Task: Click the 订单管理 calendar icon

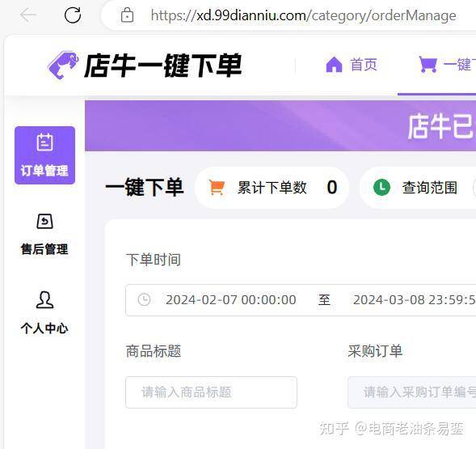Action: [x=44, y=142]
